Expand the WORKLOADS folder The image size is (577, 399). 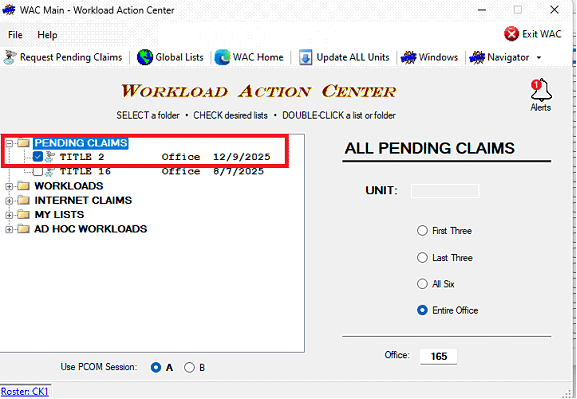9,186
